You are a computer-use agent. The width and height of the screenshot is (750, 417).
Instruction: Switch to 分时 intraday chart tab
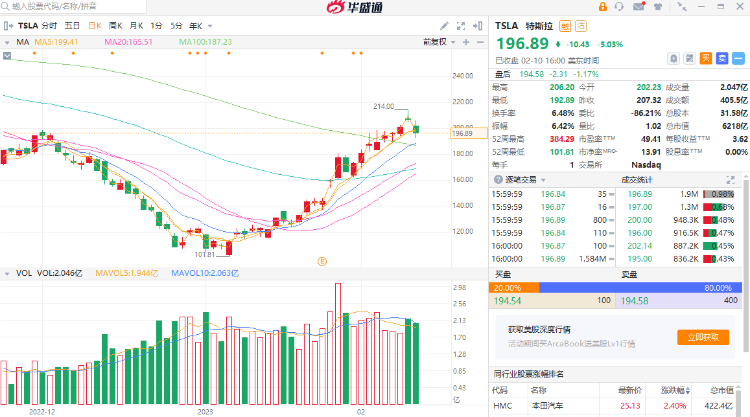(49, 26)
